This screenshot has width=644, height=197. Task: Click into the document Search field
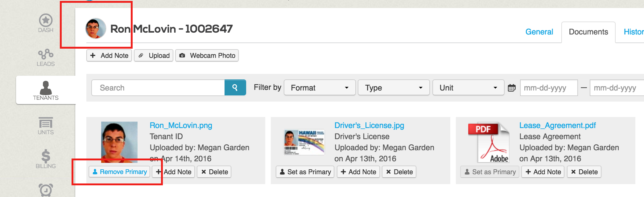click(158, 88)
